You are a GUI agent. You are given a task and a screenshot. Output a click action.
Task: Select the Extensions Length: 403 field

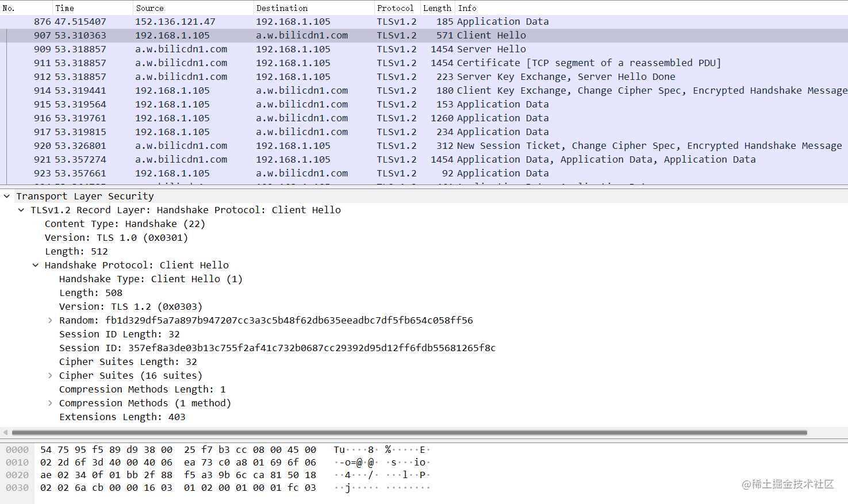tap(122, 417)
